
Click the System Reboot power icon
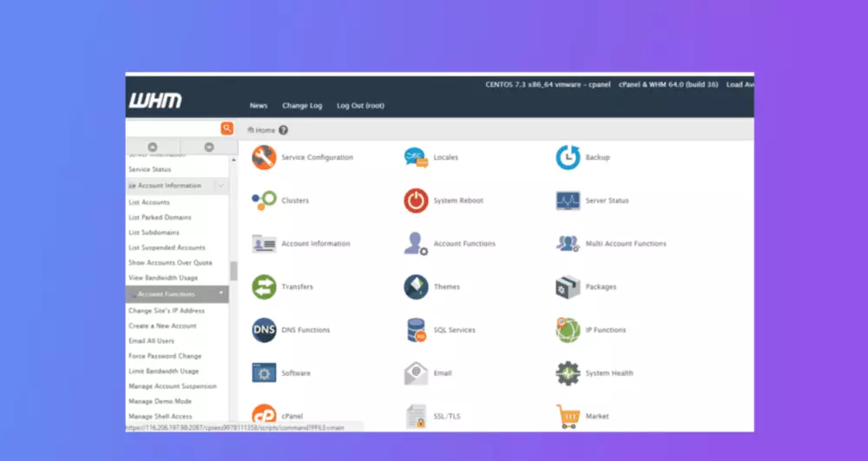coord(416,201)
